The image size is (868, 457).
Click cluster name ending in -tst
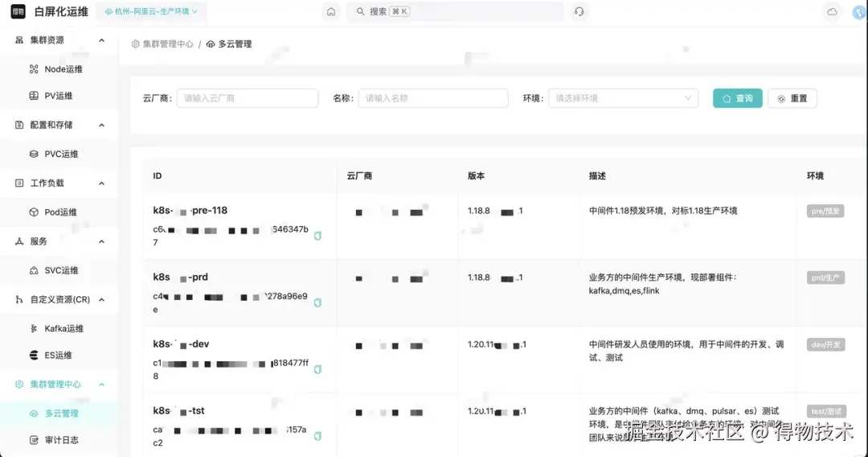[x=178, y=411]
